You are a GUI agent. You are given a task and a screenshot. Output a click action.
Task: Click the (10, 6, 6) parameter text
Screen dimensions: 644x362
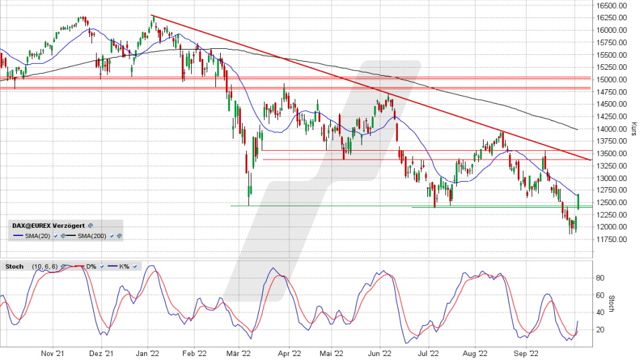[45, 266]
